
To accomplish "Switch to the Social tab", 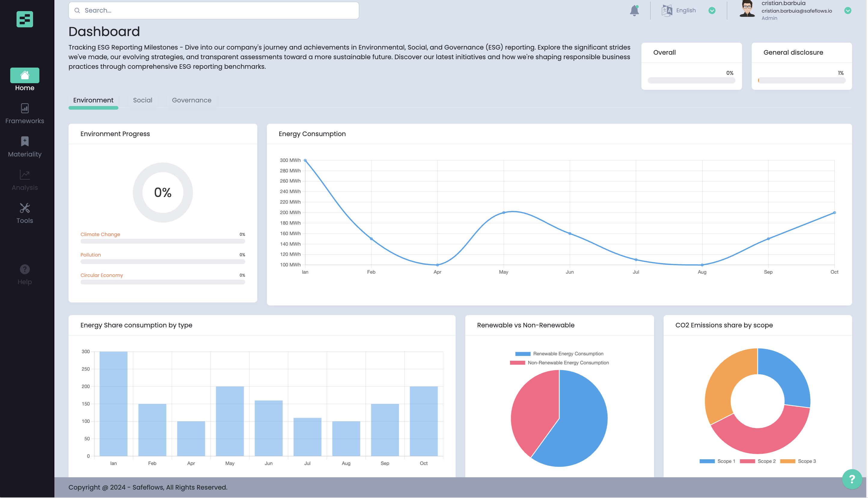I will [142, 100].
